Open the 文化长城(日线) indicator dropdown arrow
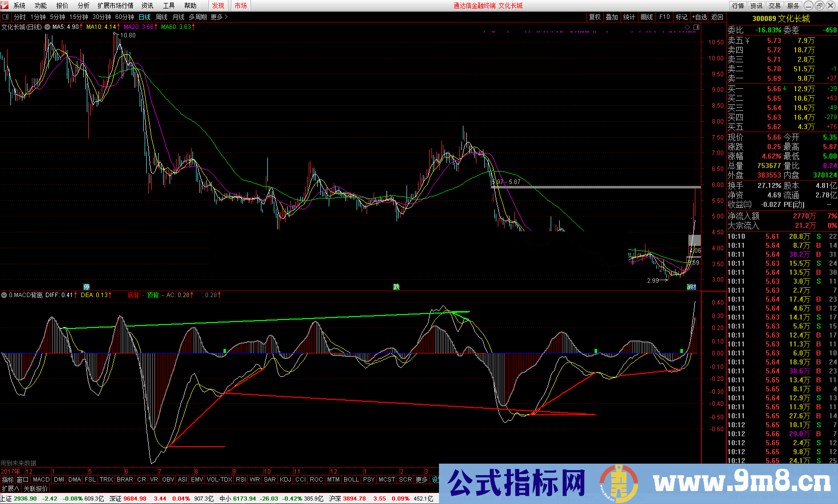This screenshot has height=504, width=838. [47, 27]
